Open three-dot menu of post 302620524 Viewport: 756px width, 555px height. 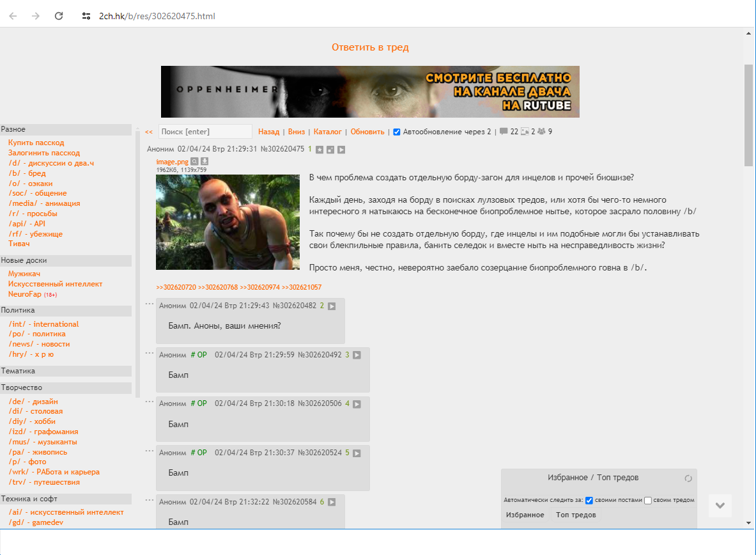150,451
